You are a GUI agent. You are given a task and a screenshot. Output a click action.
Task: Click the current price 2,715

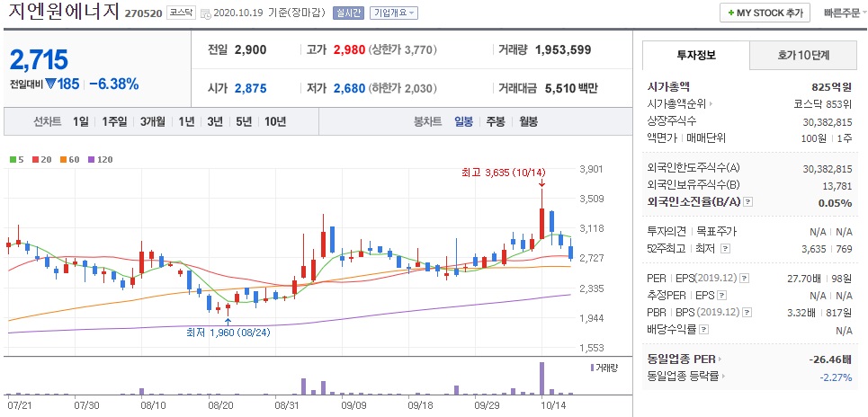39,59
